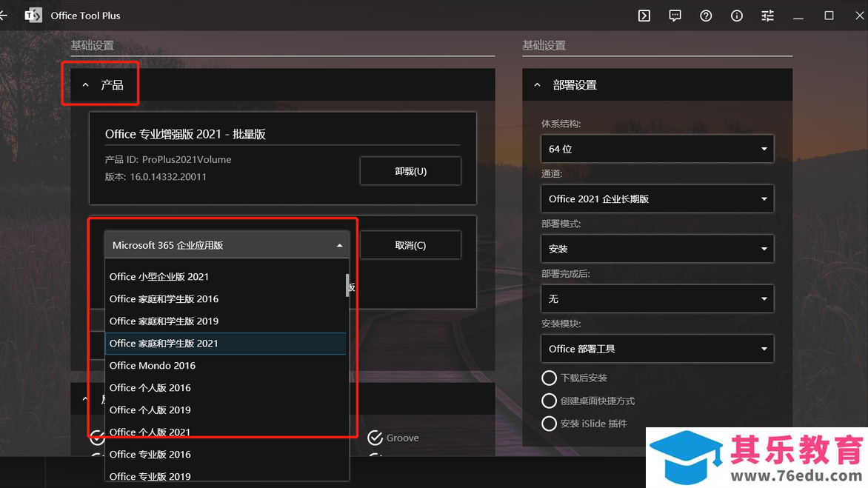Click the 取消(C) button
The height and width of the screenshot is (488, 868).
410,245
